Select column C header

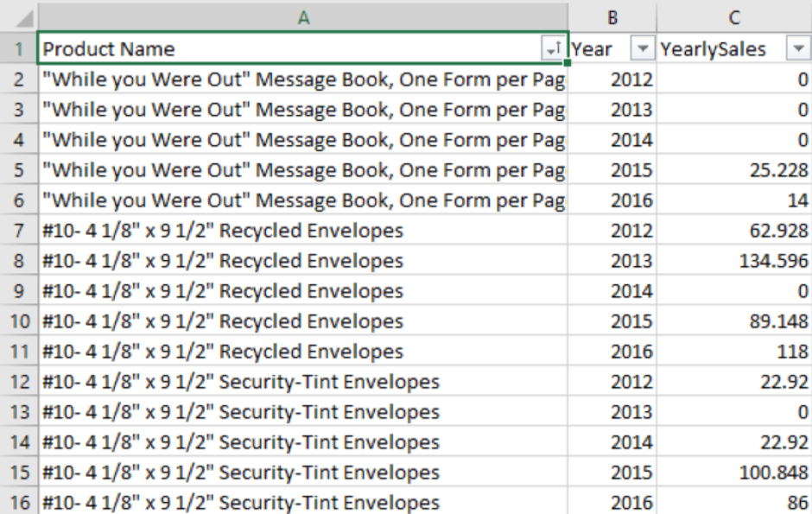(x=733, y=16)
